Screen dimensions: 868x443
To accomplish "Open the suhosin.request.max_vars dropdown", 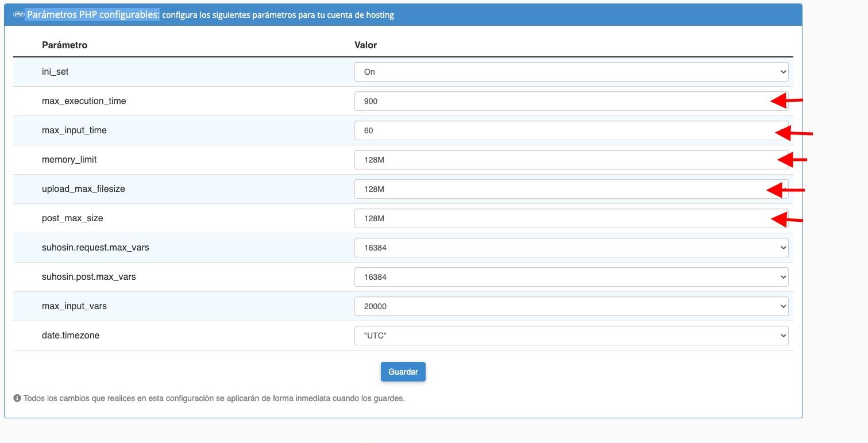I will click(571, 248).
